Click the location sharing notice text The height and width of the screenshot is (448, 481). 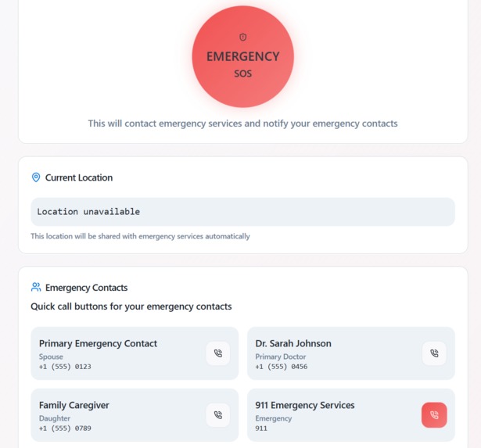(140, 236)
